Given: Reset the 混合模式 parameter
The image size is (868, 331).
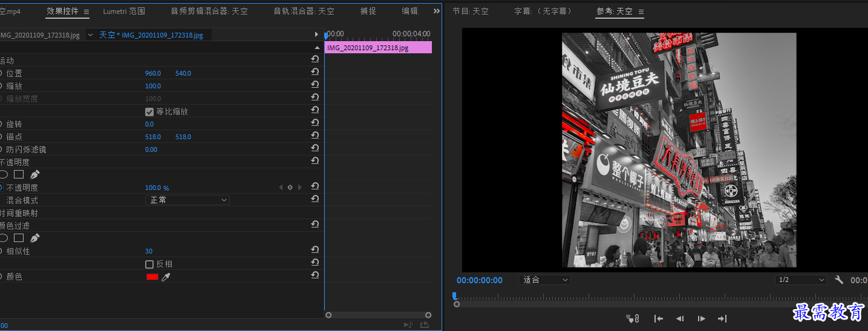Looking at the screenshot, I should 315,199.
